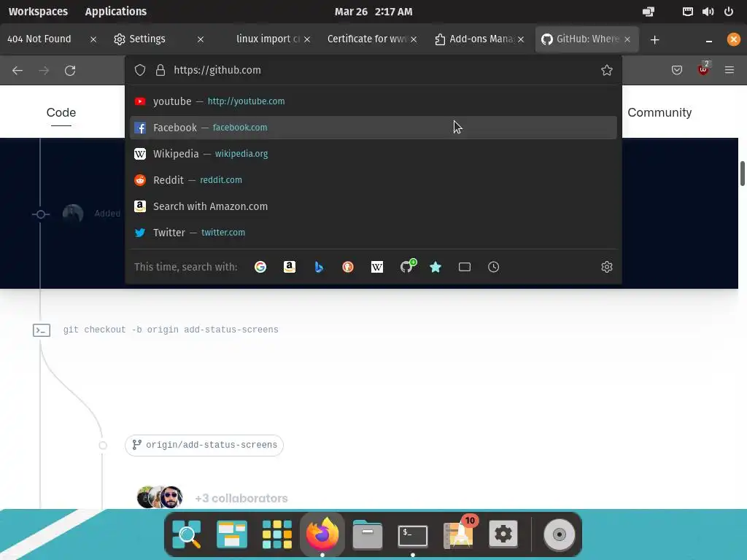Open the dock search magnifier launcher
Viewport: 747px width, 560px height.
186,534
